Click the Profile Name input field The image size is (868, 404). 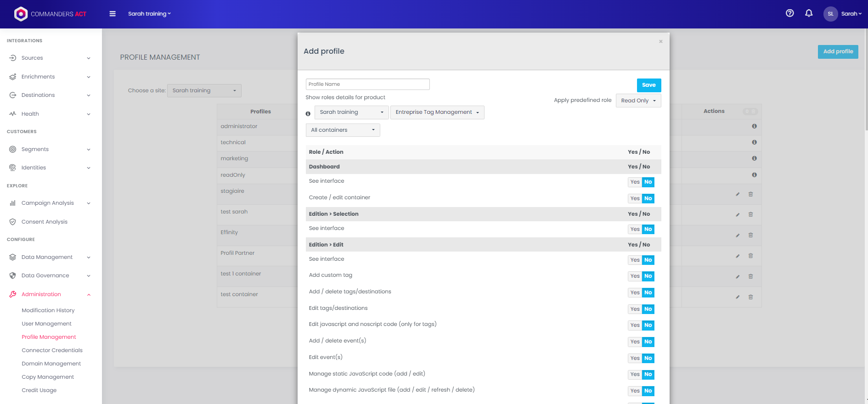tap(367, 84)
